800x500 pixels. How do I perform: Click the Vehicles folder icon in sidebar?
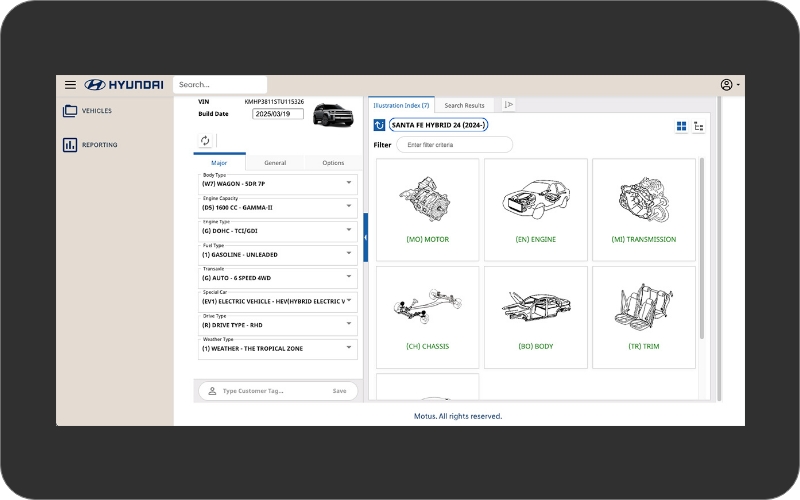point(70,111)
